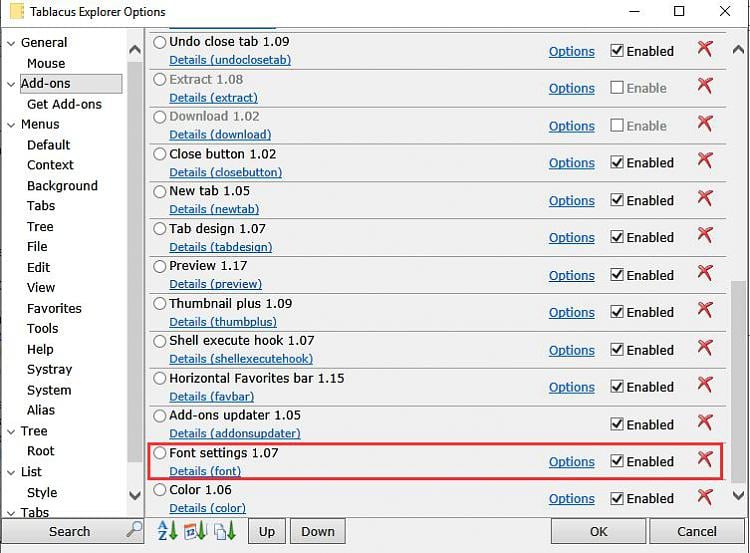750x553 pixels.
Task: Click add-on list scrollbar up arrow
Action: click(x=738, y=49)
